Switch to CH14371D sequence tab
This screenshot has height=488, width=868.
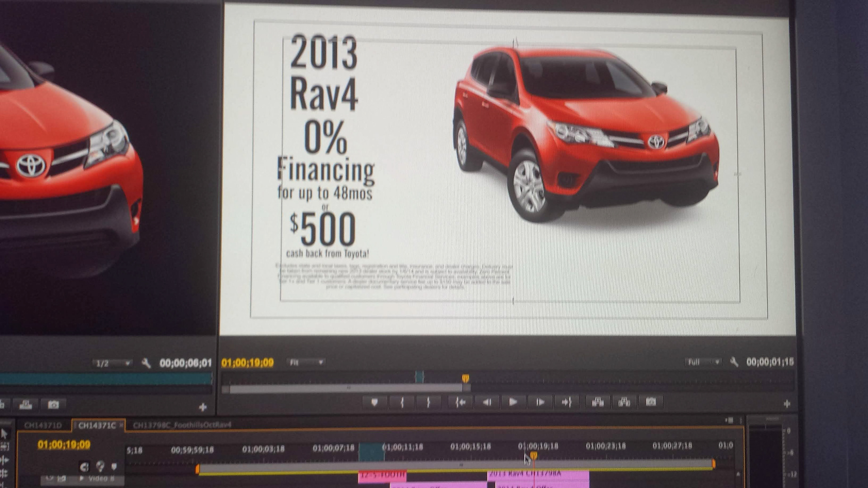click(x=42, y=425)
